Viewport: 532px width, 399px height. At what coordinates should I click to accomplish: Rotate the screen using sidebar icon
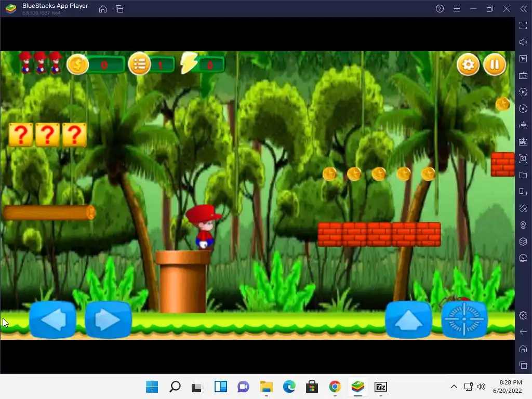pos(523,208)
